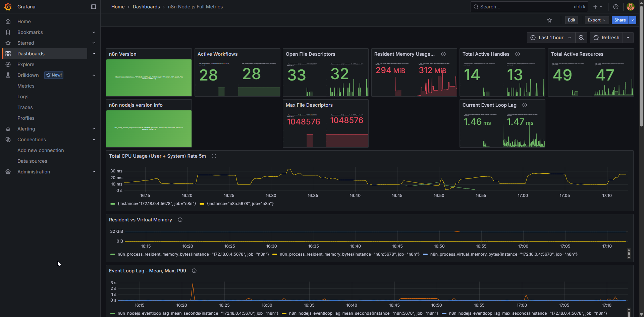The image size is (644, 317).
Task: Open Data sources page
Action: pyautogui.click(x=32, y=161)
